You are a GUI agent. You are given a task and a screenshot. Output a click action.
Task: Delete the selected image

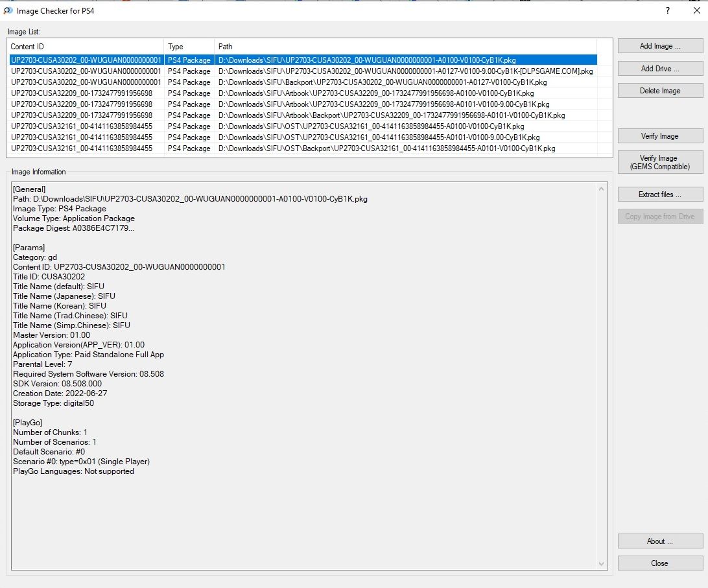point(659,91)
